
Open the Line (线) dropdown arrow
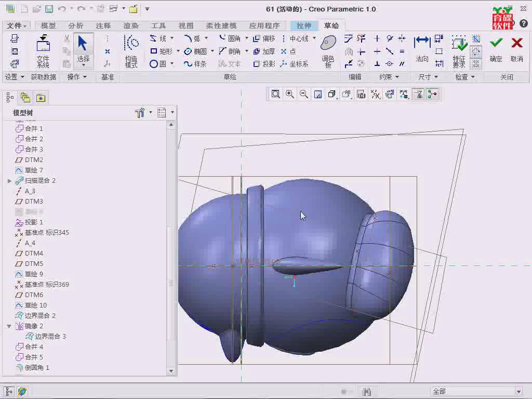pyautogui.click(x=172, y=38)
